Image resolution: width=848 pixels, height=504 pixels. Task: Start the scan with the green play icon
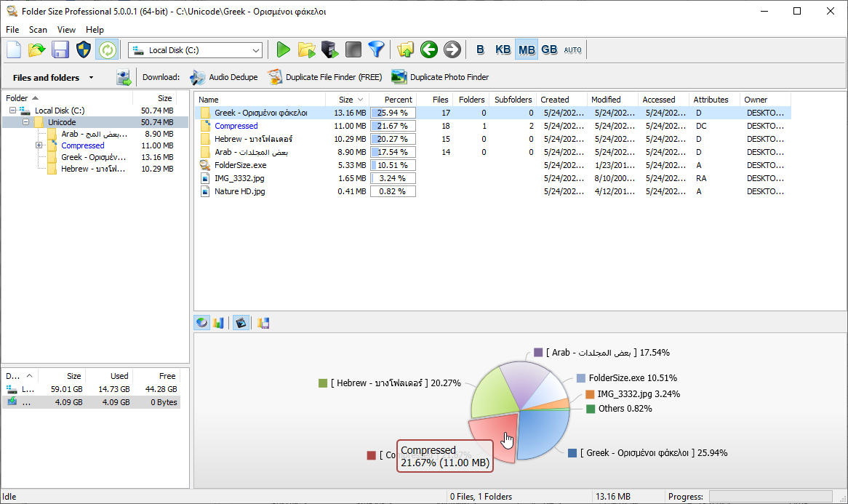[284, 49]
